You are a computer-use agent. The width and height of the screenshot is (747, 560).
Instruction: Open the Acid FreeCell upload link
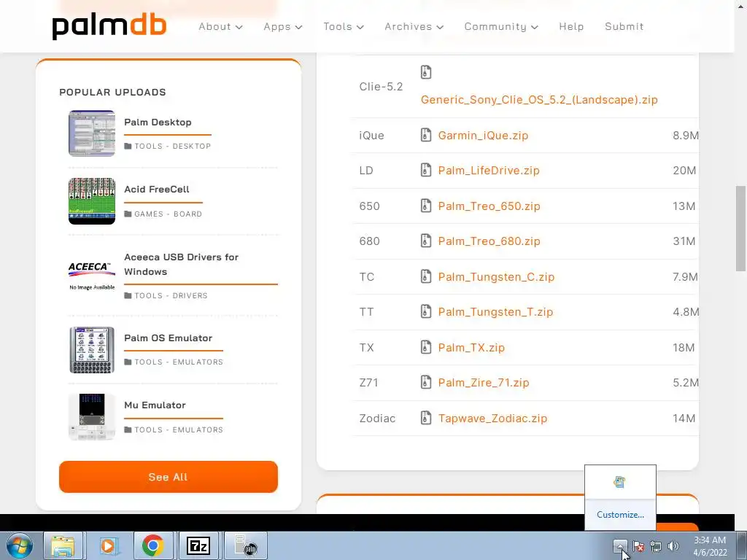157,189
